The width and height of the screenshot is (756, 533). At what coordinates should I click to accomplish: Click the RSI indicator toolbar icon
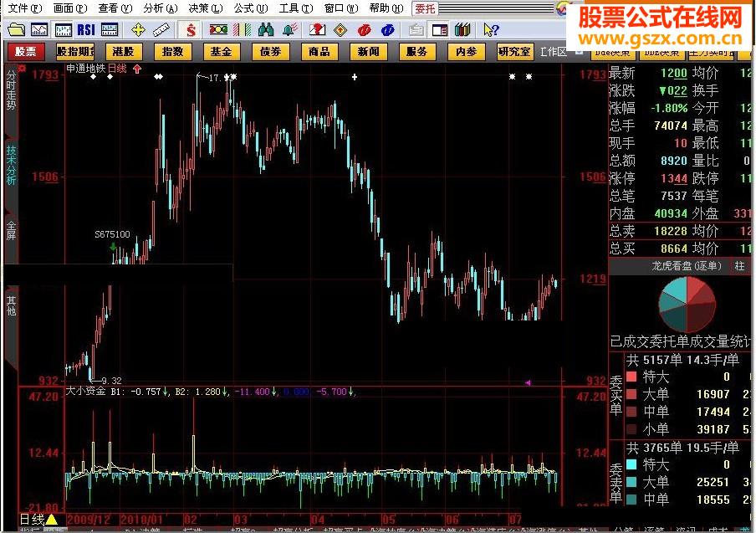click(84, 30)
